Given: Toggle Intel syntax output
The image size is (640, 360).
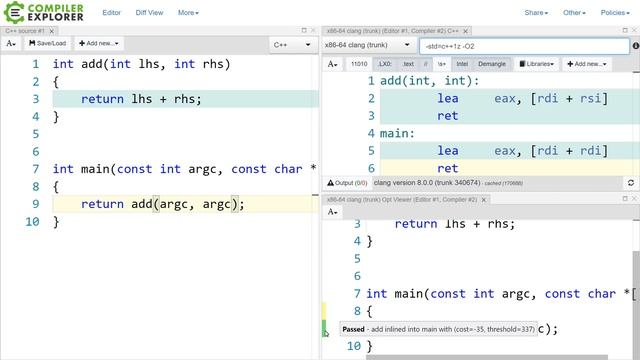Looking at the screenshot, I should click(x=462, y=64).
